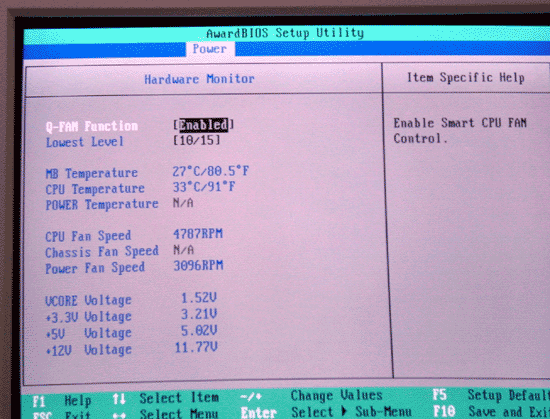Viewport: 550px width, 419px height.
Task: Click the 1.52V voltage value
Action: pos(199,298)
